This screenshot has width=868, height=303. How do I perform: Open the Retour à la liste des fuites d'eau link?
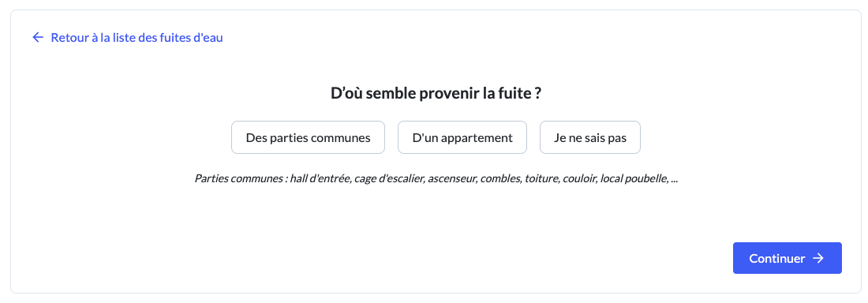(x=128, y=38)
